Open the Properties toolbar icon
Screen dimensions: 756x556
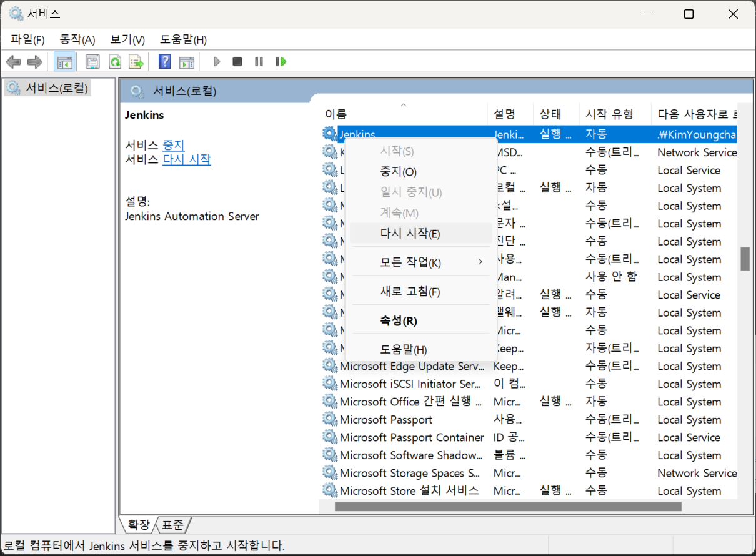[93, 62]
